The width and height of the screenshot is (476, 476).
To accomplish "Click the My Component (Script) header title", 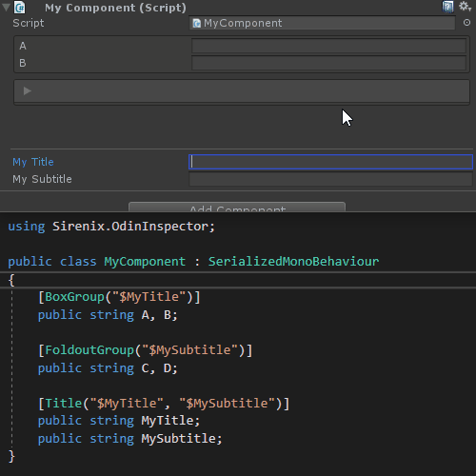I will [x=115, y=8].
